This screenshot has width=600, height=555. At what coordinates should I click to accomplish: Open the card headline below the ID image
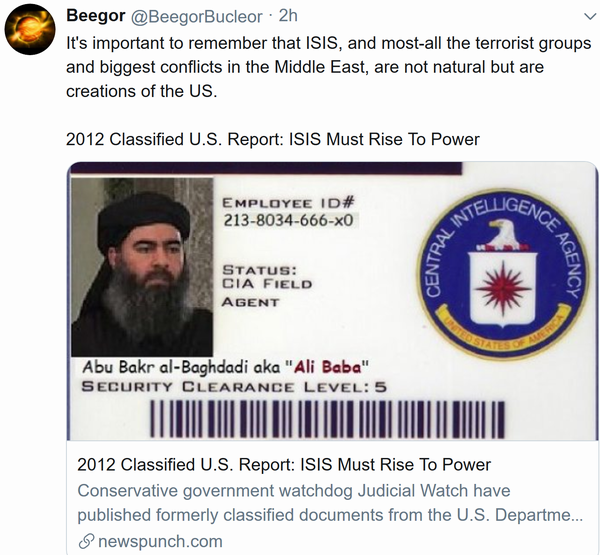284,465
